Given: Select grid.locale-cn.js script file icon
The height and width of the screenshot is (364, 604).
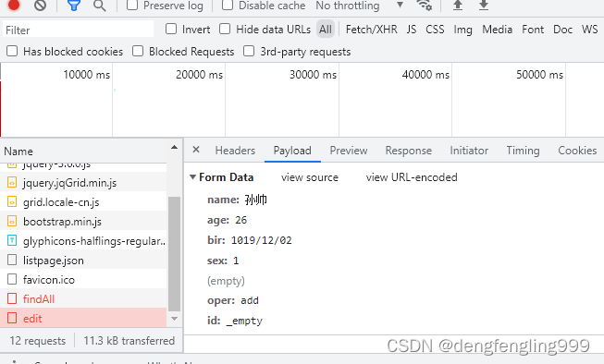Looking at the screenshot, I should (x=12, y=201).
